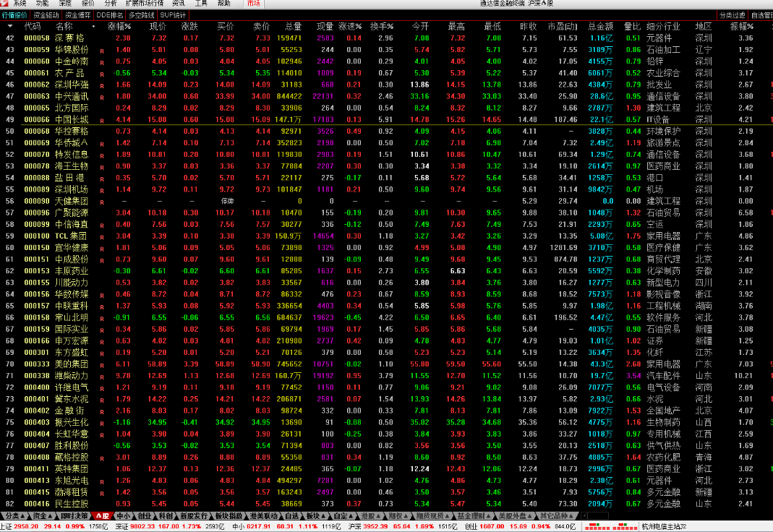Click the 杭州电信主站 server label

[664, 527]
